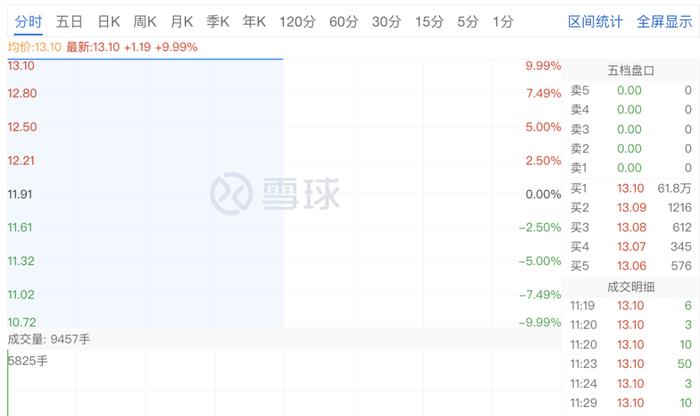Screen dimensions: 700x416
Task: Click the 区间统计 link
Action: (595, 21)
